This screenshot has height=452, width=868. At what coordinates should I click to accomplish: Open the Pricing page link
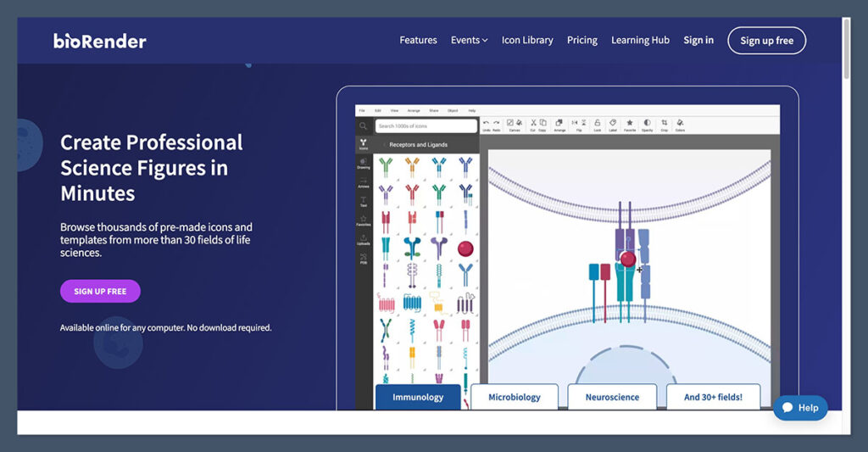tap(581, 40)
